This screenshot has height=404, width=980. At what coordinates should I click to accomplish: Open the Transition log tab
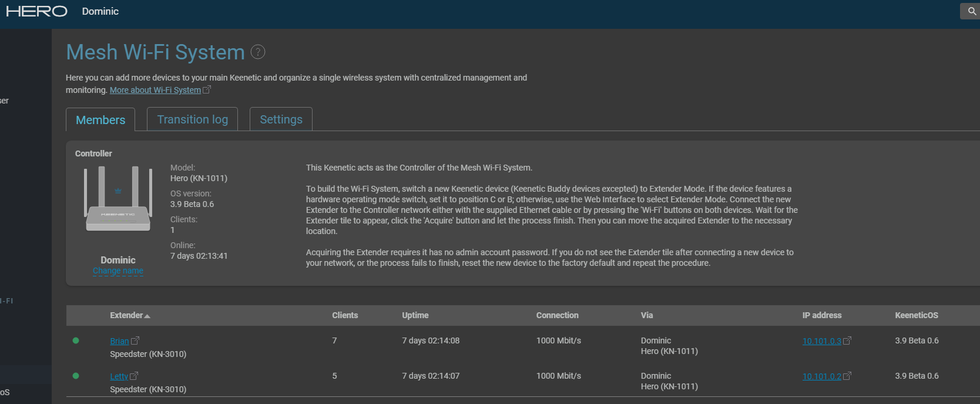click(192, 119)
